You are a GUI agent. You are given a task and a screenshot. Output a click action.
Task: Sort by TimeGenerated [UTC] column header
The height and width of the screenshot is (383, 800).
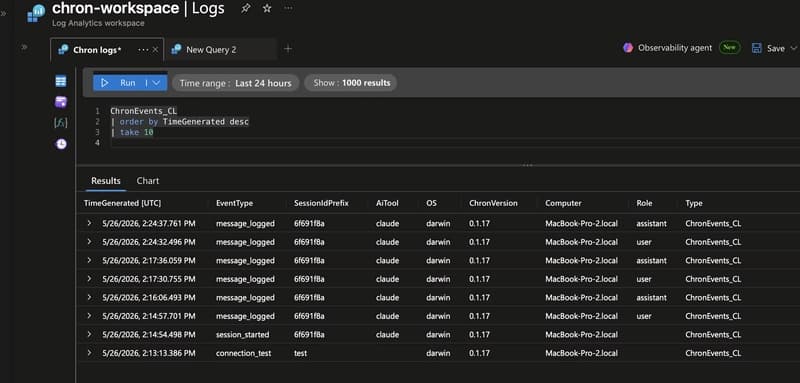coord(122,203)
